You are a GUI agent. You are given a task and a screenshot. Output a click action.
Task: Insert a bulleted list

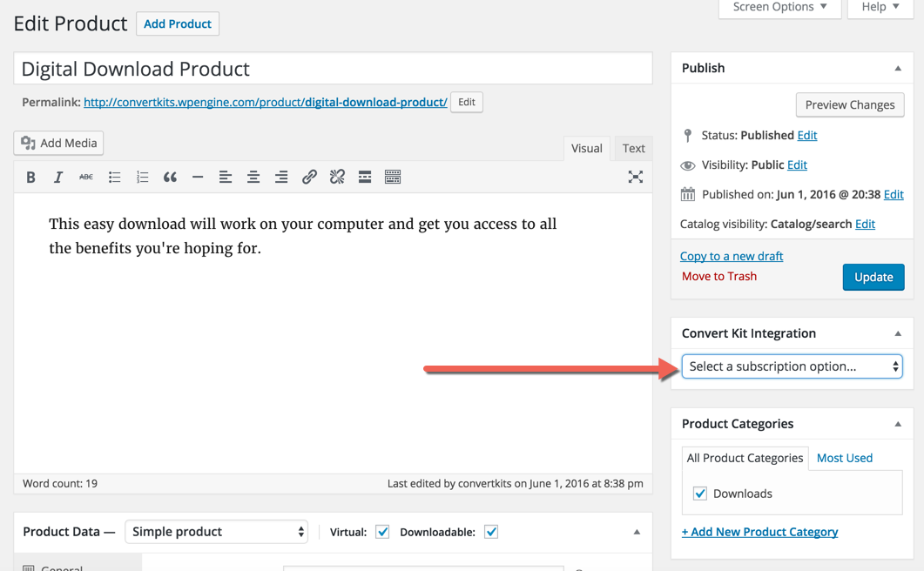pyautogui.click(x=114, y=177)
